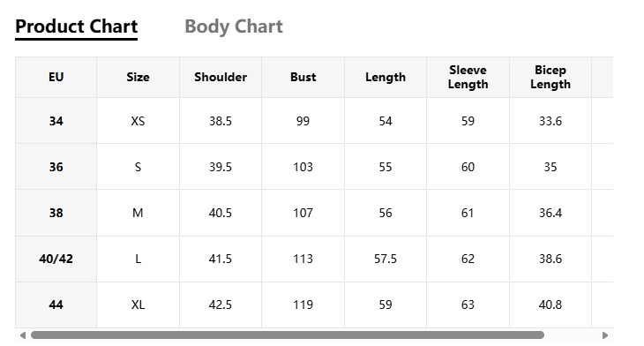Click the Bicep Length column header
Image resolution: width=644 pixels, height=346 pixels.
coord(550,78)
